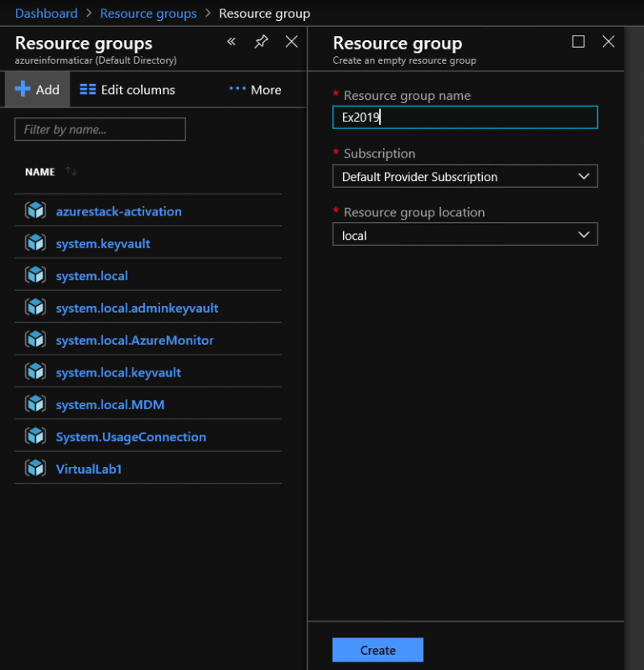Image resolution: width=644 pixels, height=670 pixels.
Task: Open the More options menu
Action: 255,90
